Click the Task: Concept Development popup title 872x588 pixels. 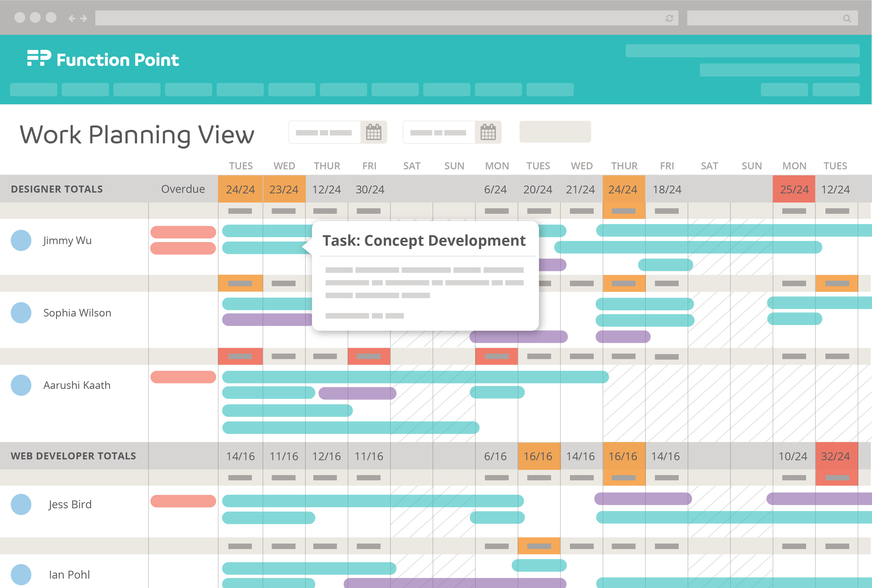[424, 241]
